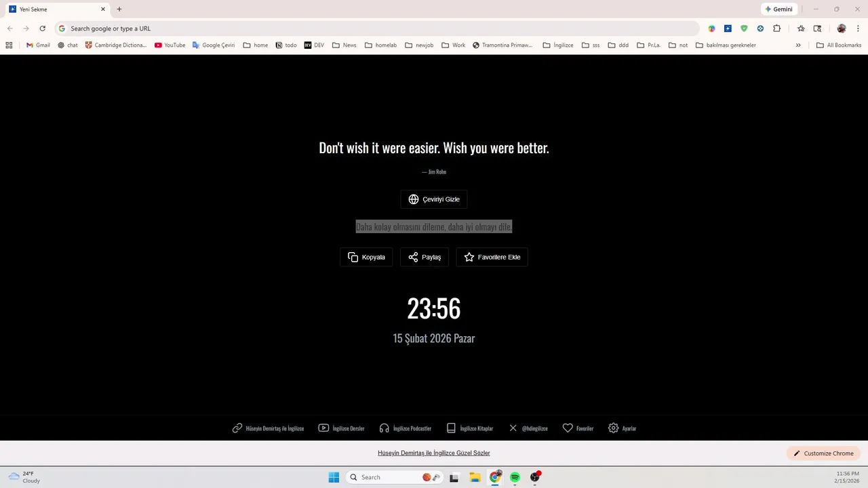Open todo bookmark
The image size is (868, 488).
pyautogui.click(x=286, y=45)
